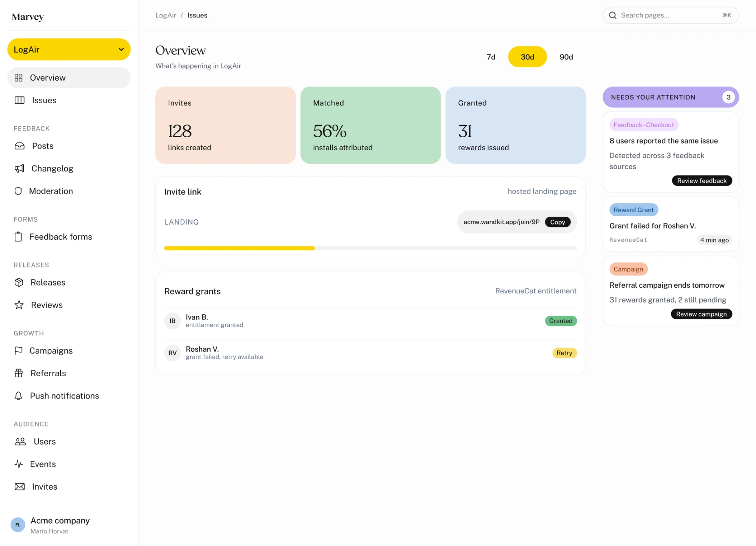Click the Feedback forms clipboard icon
This screenshot has width=756, height=546.
(x=18, y=237)
